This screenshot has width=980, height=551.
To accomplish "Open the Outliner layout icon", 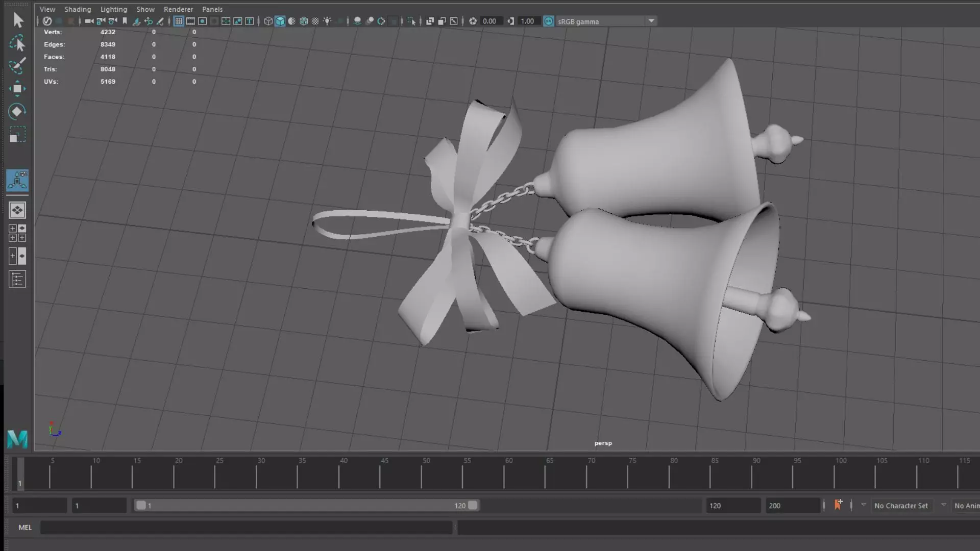I will (x=17, y=279).
